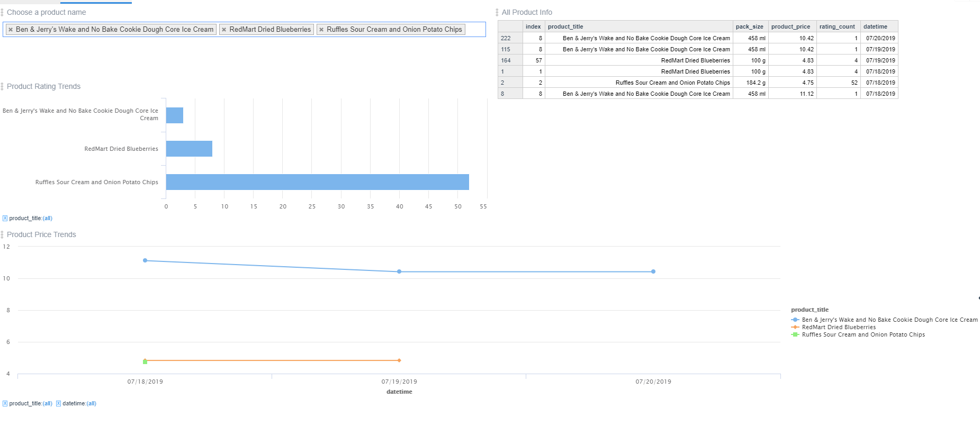The image size is (980, 435).
Task: Sort table by product_title column header
Action: (639, 26)
